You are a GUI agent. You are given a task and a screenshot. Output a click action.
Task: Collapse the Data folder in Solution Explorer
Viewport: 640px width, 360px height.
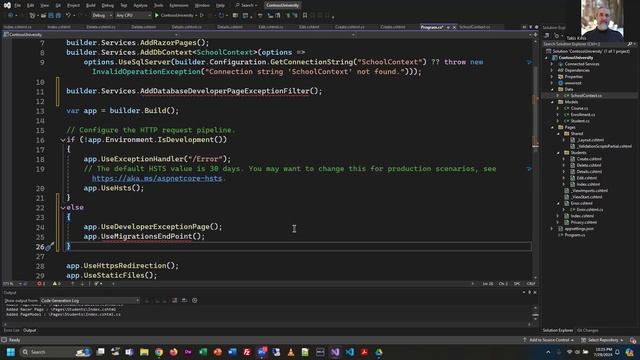[x=553, y=89]
